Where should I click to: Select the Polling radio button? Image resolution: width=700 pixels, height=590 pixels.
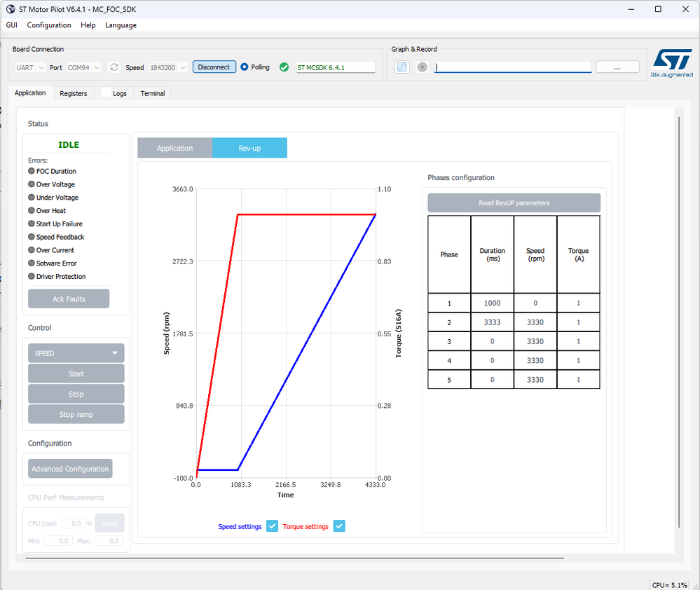tap(245, 67)
